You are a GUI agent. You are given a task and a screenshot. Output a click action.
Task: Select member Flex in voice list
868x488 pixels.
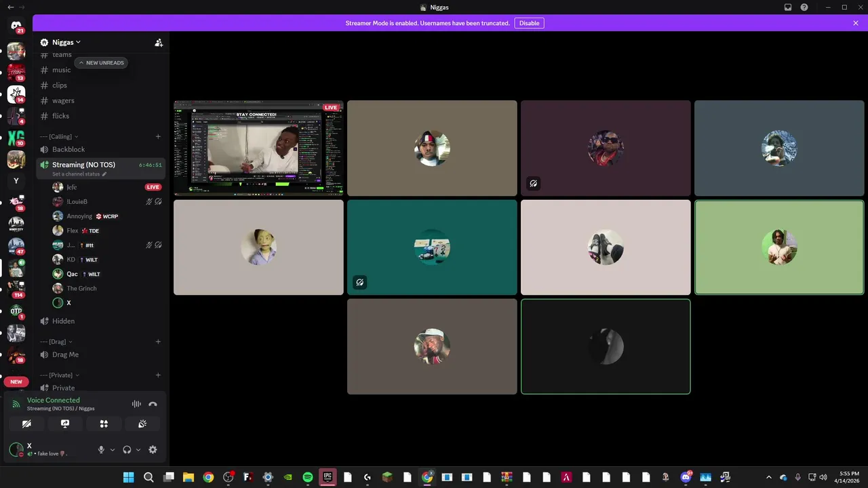[107, 230]
